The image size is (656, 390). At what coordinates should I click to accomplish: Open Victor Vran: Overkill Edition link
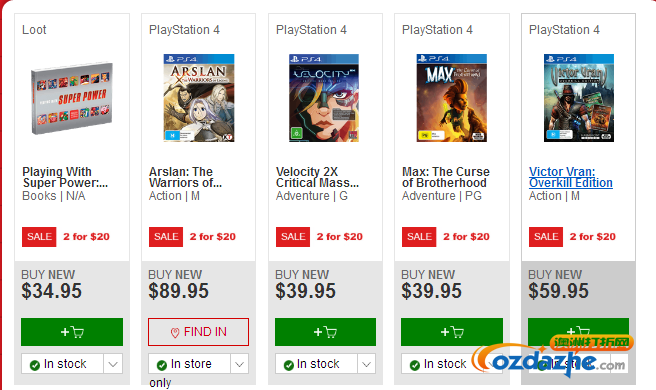(571, 177)
